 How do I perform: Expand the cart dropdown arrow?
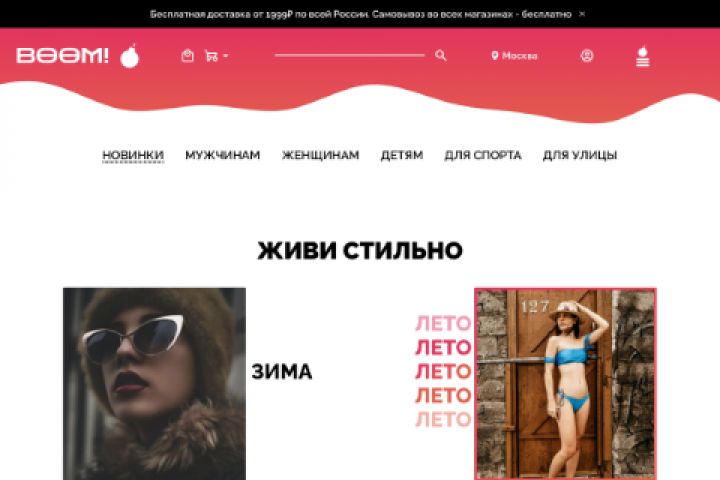click(x=225, y=56)
